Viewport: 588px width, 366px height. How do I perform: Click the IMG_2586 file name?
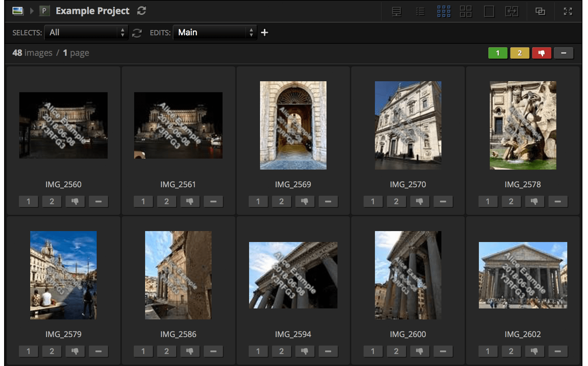click(x=178, y=334)
